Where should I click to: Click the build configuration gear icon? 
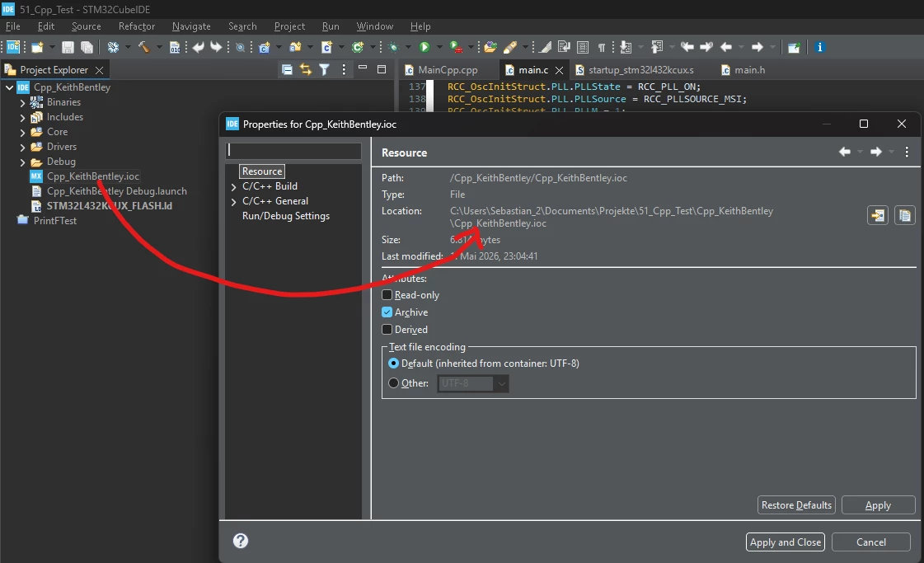(113, 47)
